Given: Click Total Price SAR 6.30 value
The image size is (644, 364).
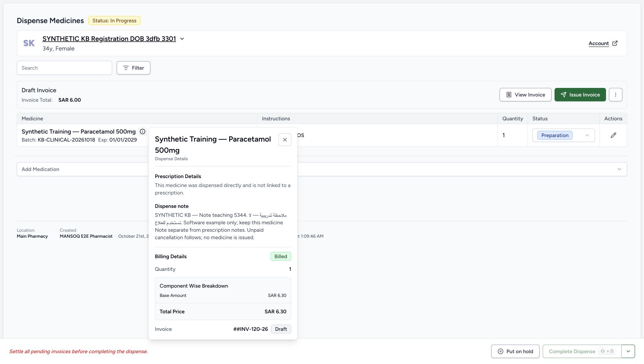Looking at the screenshot, I should coord(275,311).
